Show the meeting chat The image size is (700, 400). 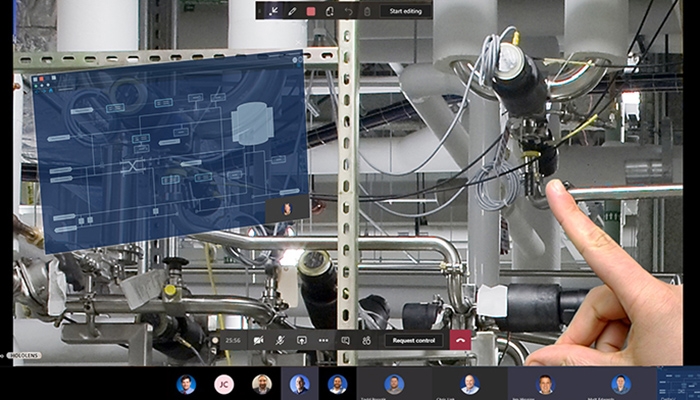click(x=345, y=340)
